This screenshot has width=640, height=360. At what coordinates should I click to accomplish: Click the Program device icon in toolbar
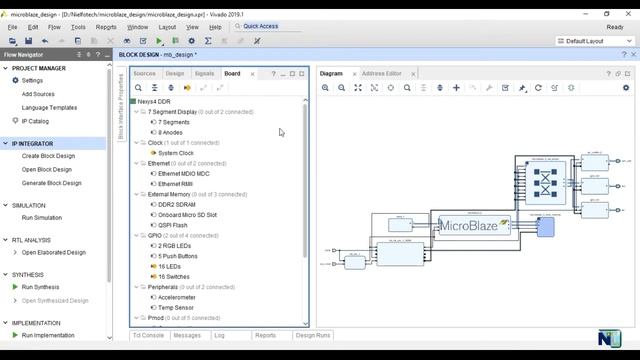tap(176, 41)
